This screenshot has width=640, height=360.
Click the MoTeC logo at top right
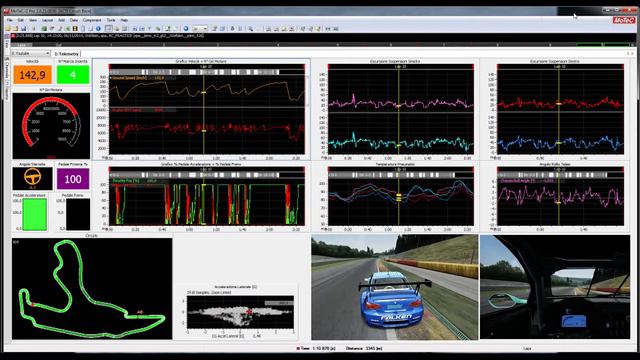[x=624, y=20]
